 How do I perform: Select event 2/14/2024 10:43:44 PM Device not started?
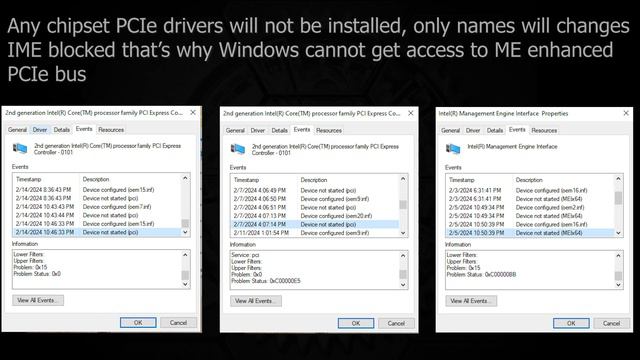[97, 215]
